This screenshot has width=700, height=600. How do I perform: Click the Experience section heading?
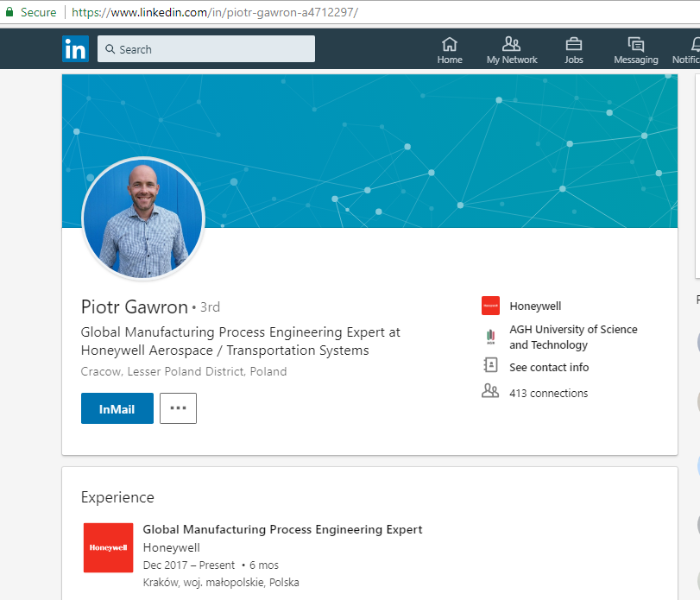pyautogui.click(x=118, y=497)
